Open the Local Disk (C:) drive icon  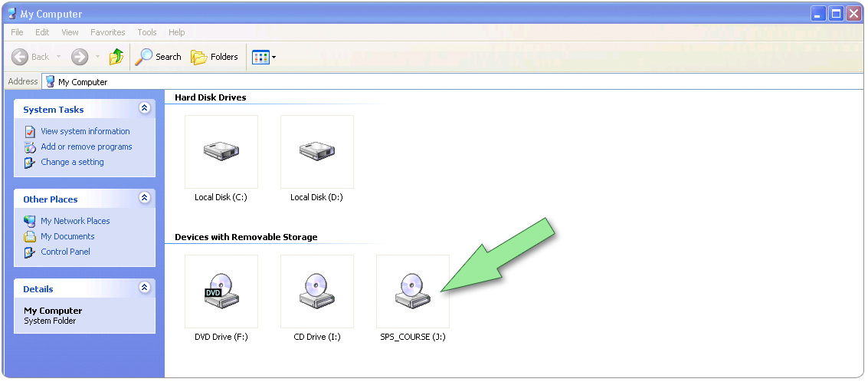click(x=221, y=151)
